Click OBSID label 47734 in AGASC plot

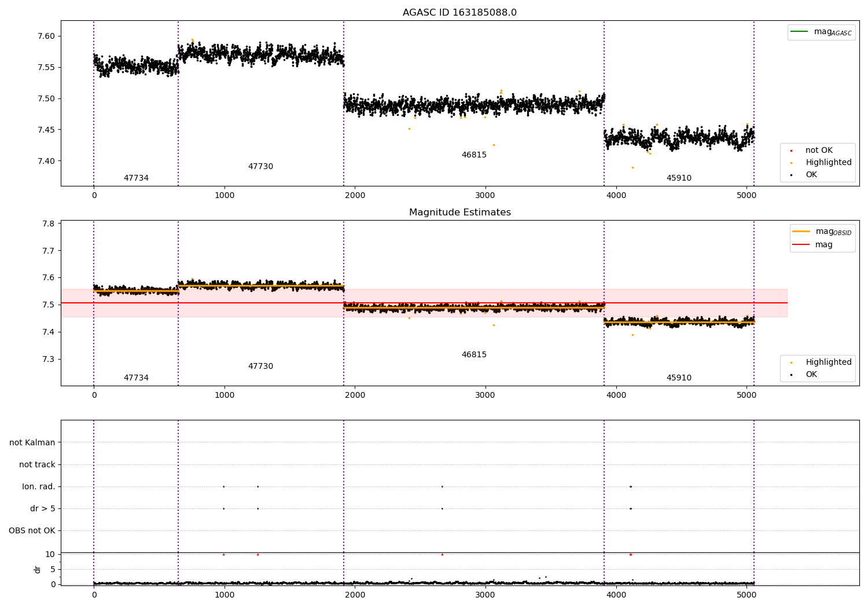(x=136, y=178)
